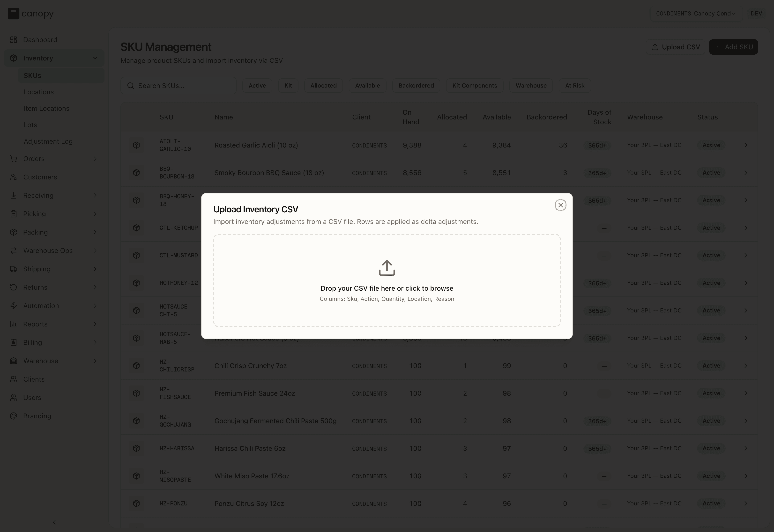The width and height of the screenshot is (774, 532).
Task: Click the Upload CSV button
Action: pyautogui.click(x=675, y=47)
